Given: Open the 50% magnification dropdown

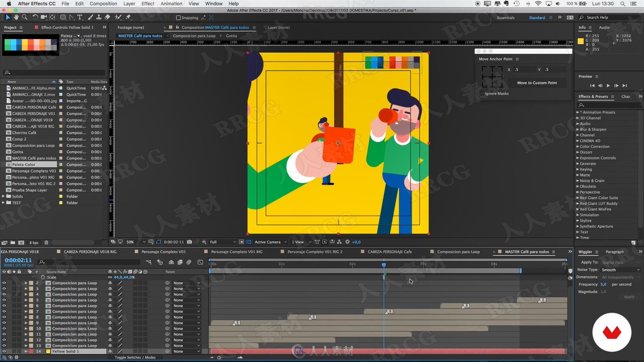Looking at the screenshot, I should pos(136,242).
